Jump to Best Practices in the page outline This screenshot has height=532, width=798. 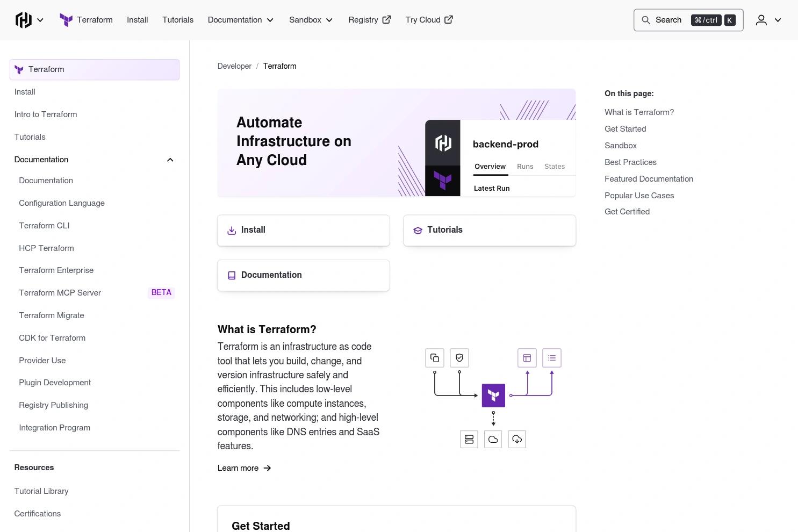tap(630, 162)
